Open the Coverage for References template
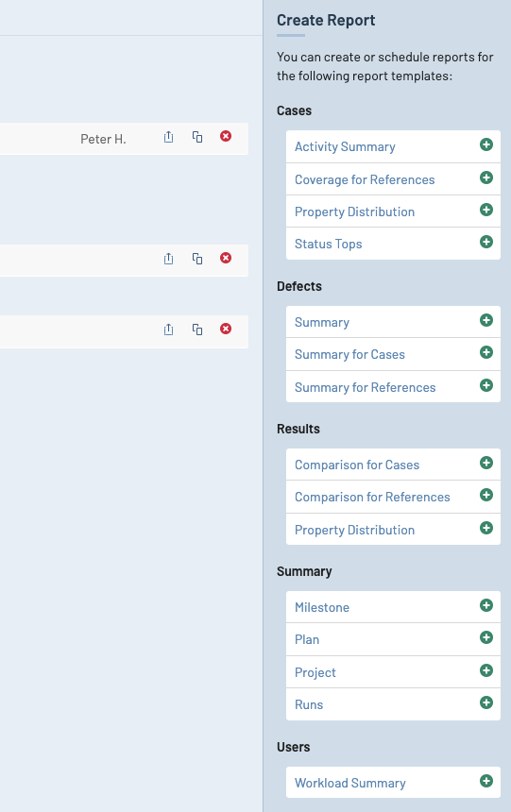Image resolution: width=511 pixels, height=812 pixels. 365,179
